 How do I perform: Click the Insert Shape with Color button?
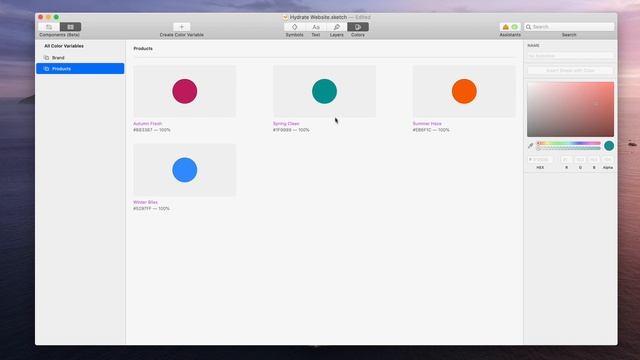point(570,71)
